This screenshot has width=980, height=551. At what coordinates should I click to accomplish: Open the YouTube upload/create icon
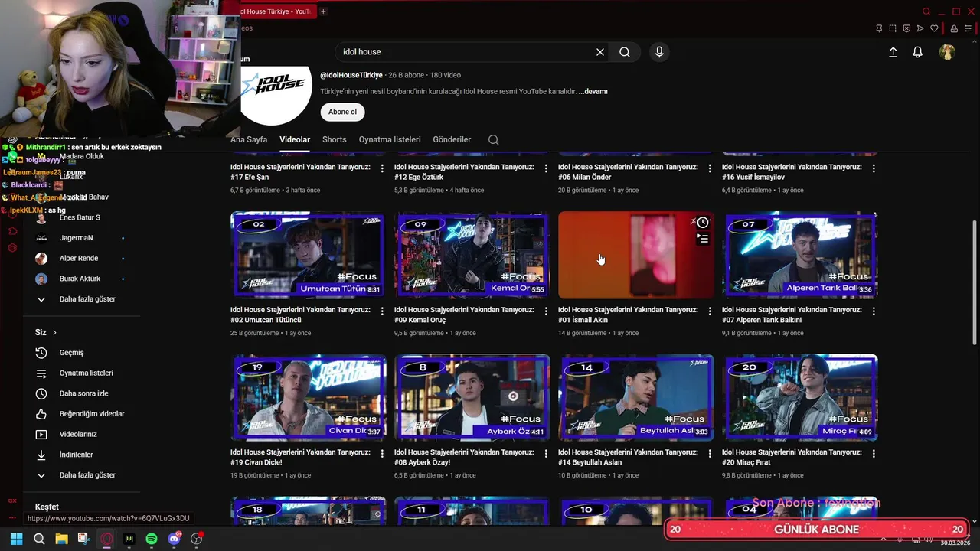point(893,52)
